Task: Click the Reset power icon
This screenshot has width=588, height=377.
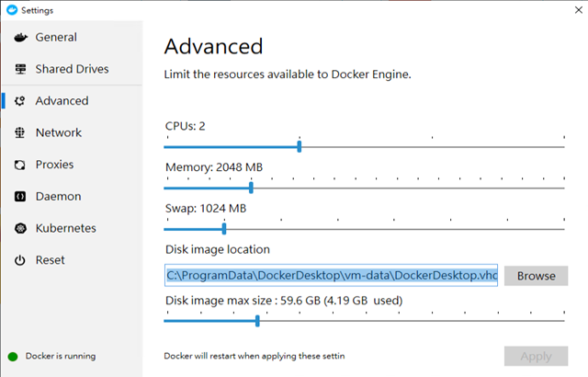Action: pyautogui.click(x=20, y=260)
